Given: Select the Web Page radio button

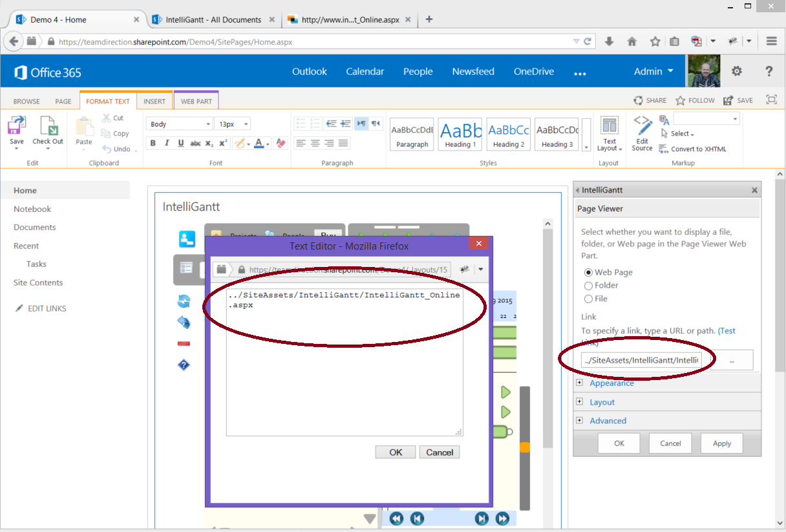Looking at the screenshot, I should [588, 272].
